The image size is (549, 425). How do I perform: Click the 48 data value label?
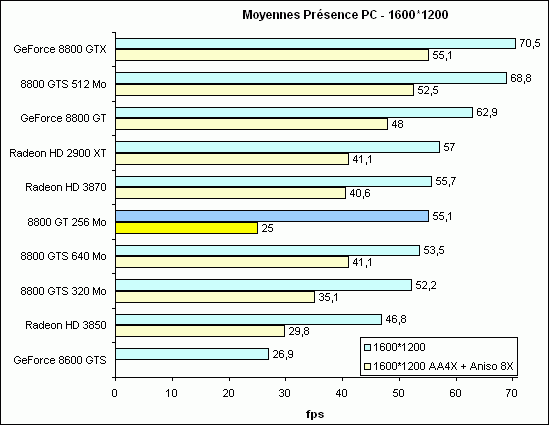[397, 124]
